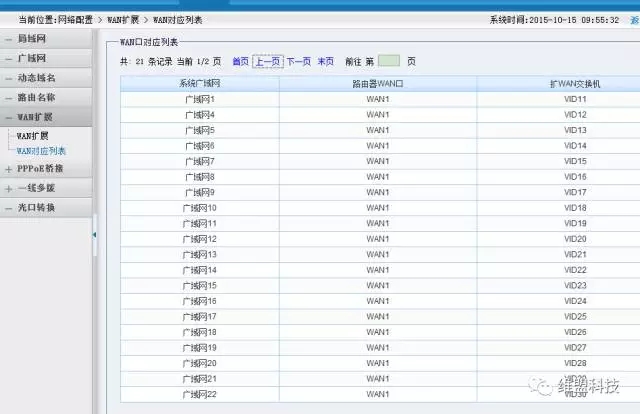Expand the PPPoE桥接 sidebar section

pos(38,170)
